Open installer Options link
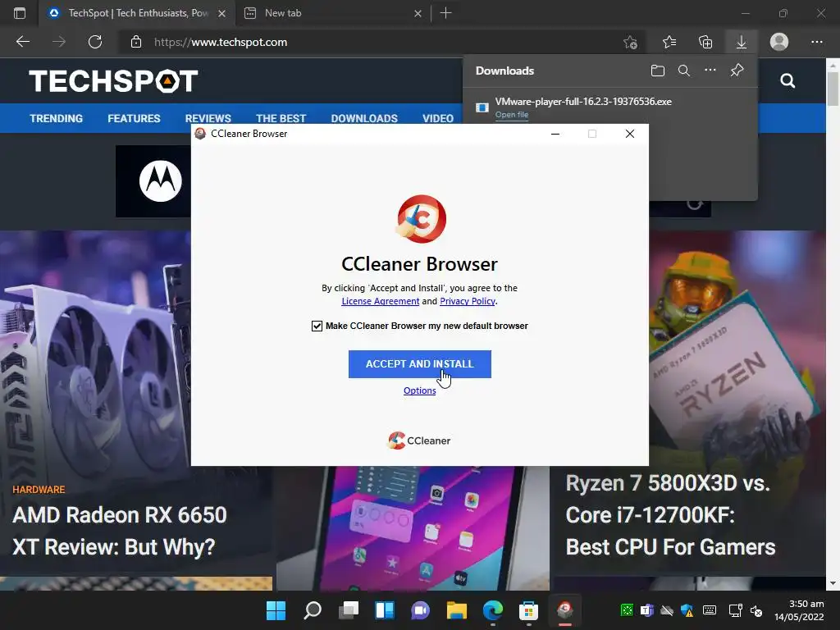The image size is (840, 630). [x=419, y=390]
